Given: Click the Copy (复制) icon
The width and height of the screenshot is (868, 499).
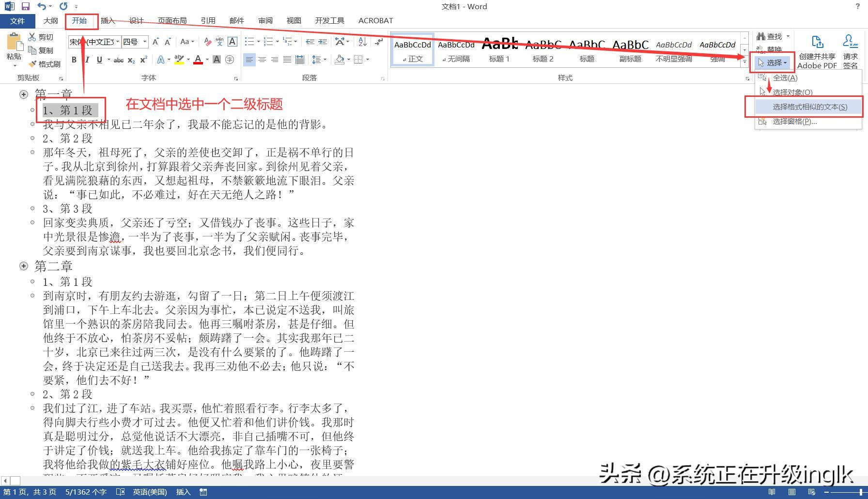Looking at the screenshot, I should pyautogui.click(x=32, y=50).
